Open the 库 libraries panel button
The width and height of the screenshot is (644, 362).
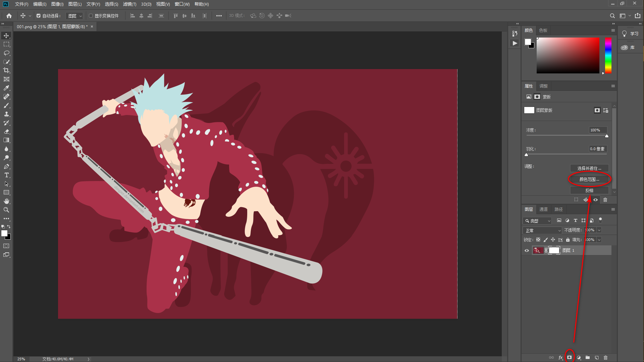628,48
